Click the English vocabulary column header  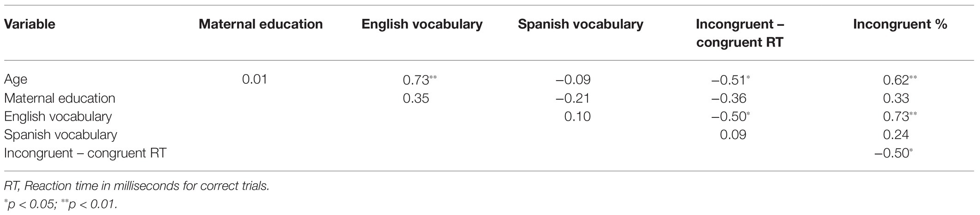point(422,24)
